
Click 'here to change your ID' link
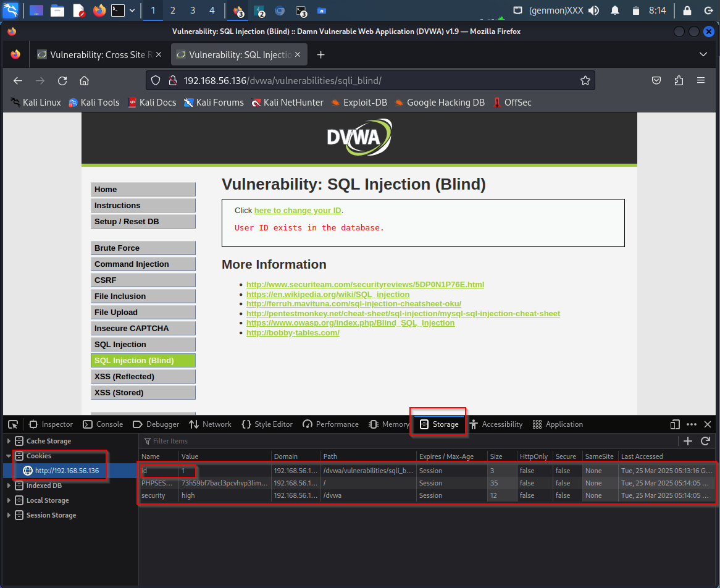298,211
